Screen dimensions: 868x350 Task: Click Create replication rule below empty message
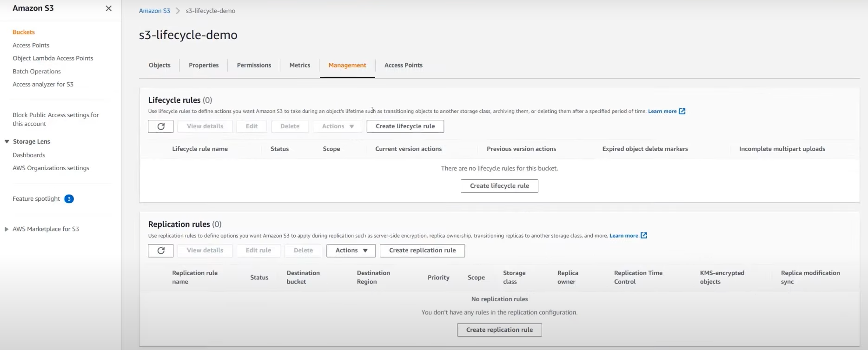tap(499, 330)
